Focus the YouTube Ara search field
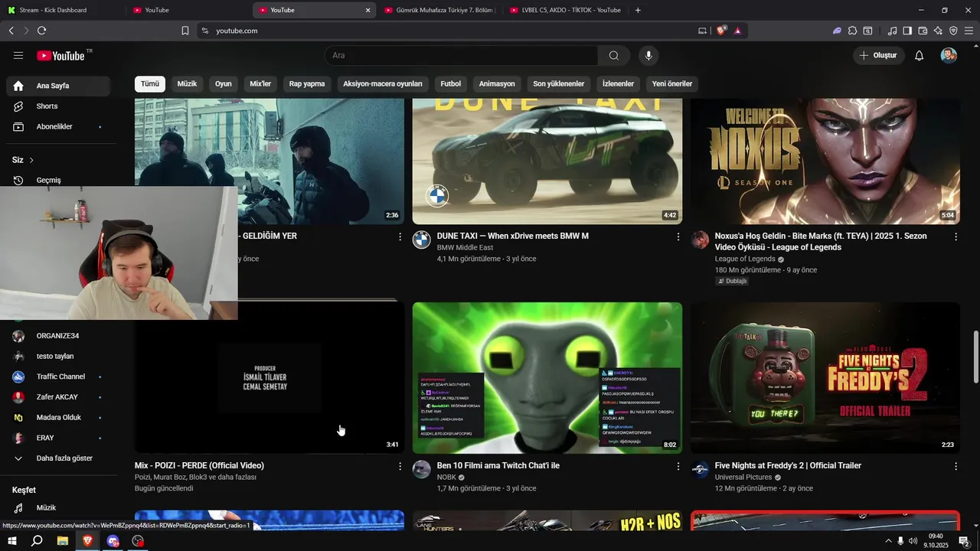980x551 pixels. [461, 55]
